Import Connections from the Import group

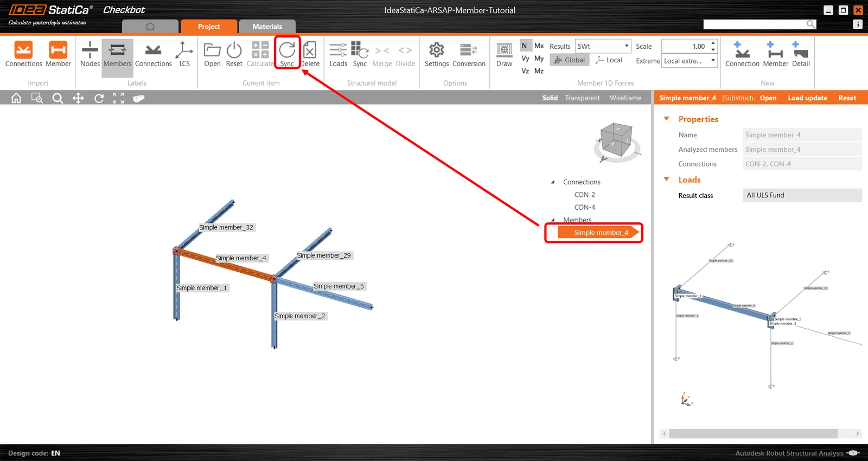click(x=23, y=54)
